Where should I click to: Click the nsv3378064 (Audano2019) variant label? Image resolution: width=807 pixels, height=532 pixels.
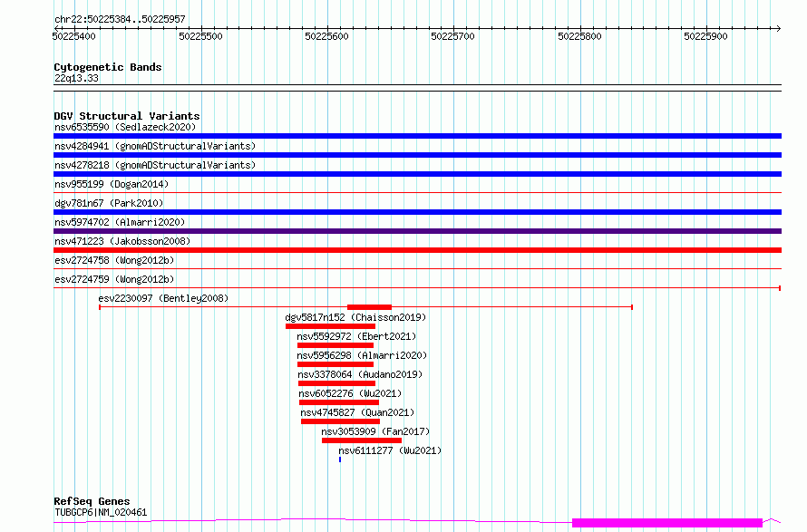tap(360, 374)
